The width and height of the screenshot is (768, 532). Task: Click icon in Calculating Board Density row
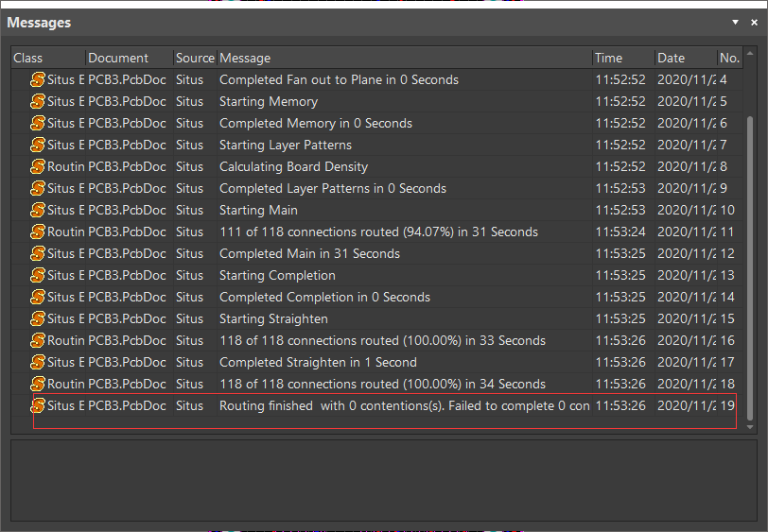pos(38,166)
